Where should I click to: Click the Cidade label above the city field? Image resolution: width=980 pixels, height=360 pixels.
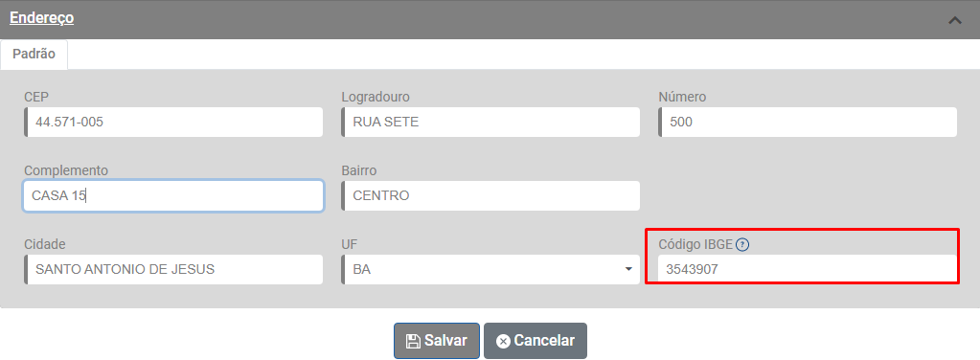tap(45, 244)
